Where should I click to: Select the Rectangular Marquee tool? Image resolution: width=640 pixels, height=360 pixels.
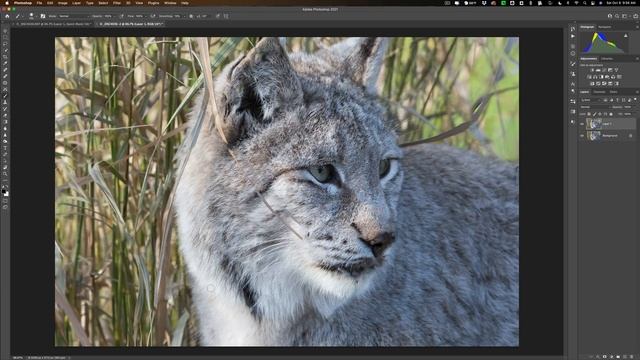(5, 37)
